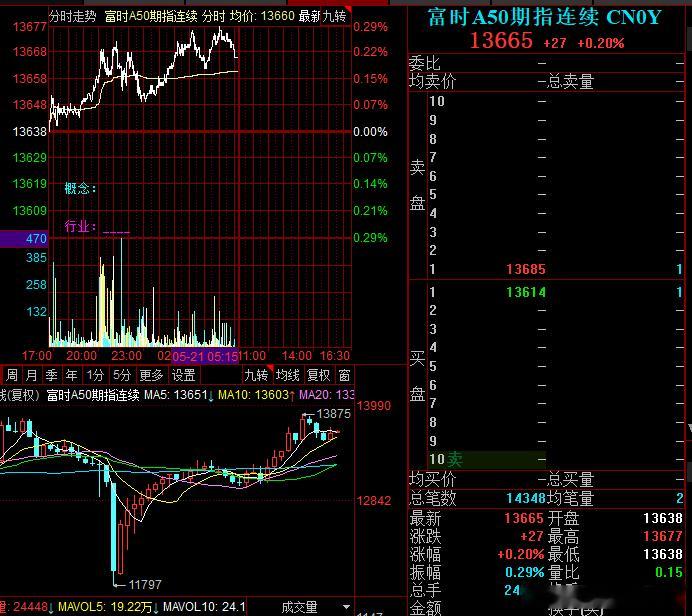Open the 1分 one-minute chart tab
This screenshot has height=616, width=692.
pos(94,376)
